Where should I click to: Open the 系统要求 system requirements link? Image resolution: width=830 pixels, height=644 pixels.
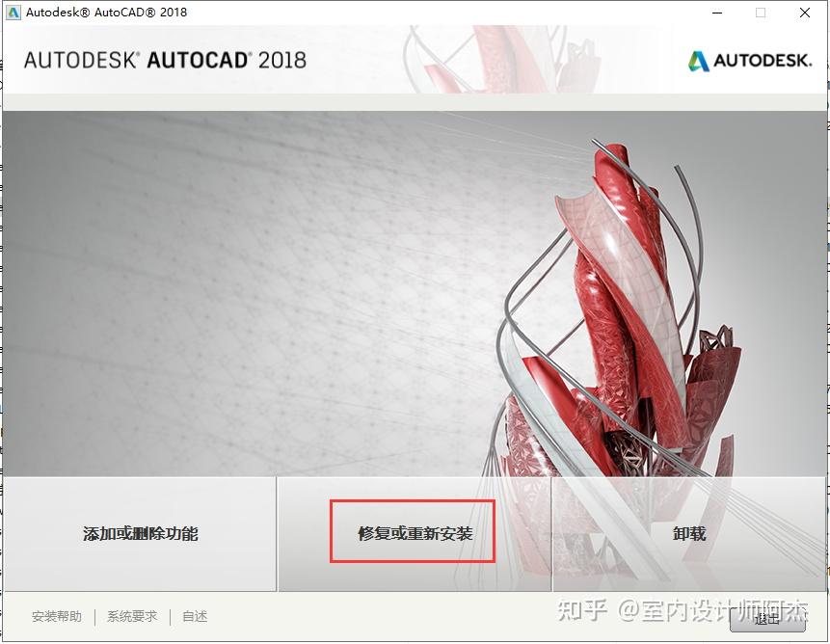pyautogui.click(x=132, y=616)
